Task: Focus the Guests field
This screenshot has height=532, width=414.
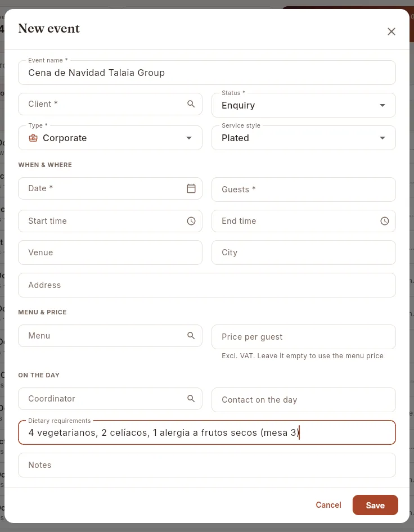Action: point(303,190)
